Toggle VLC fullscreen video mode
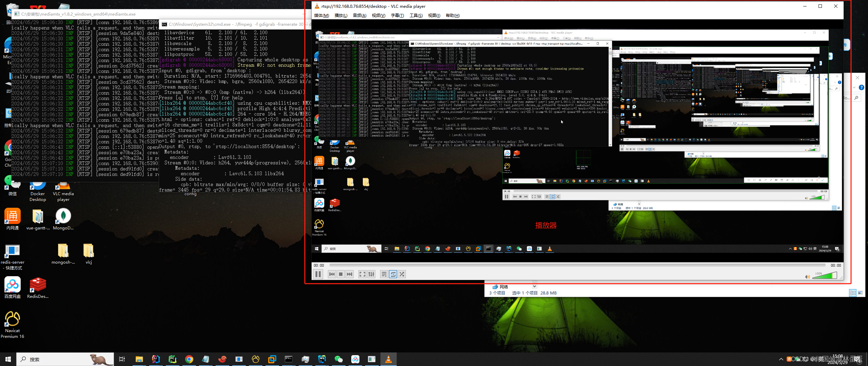Screen dimensions: 868x366 point(362,274)
